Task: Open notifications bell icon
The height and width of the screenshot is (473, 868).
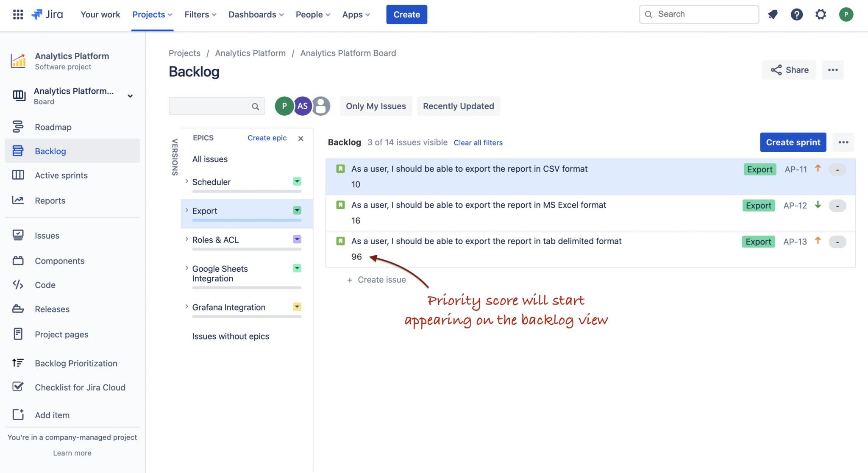Action: point(773,14)
